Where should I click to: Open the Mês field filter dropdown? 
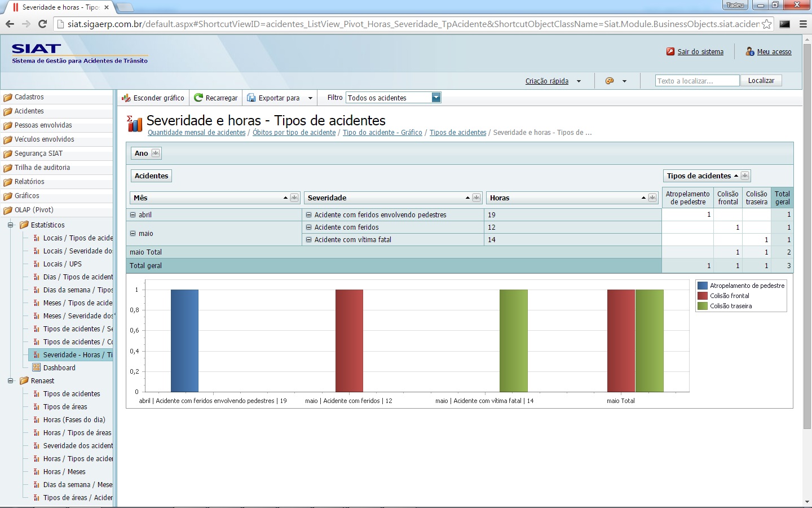click(x=294, y=198)
